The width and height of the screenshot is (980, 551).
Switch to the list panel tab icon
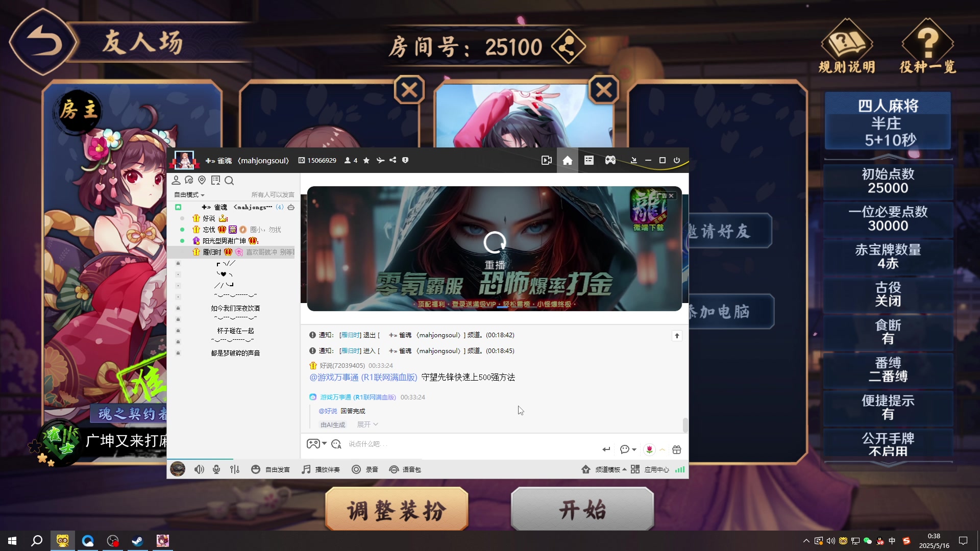[589, 160]
